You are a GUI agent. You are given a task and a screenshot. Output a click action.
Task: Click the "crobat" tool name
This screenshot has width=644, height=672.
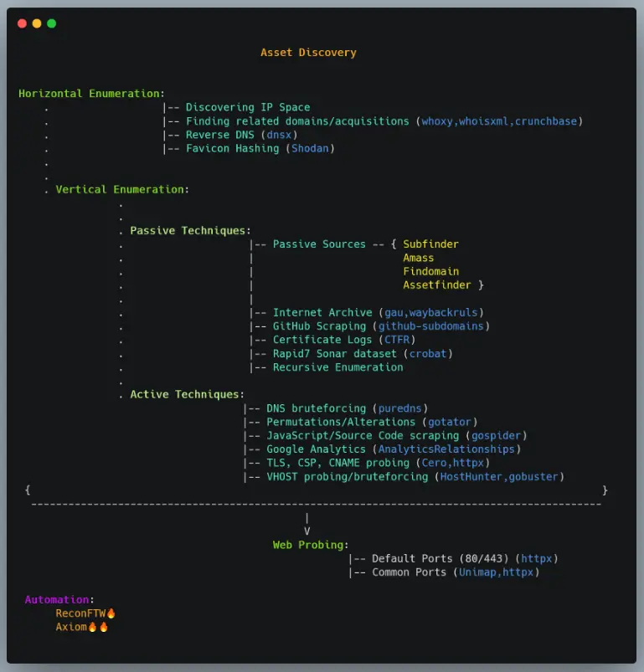[428, 354]
